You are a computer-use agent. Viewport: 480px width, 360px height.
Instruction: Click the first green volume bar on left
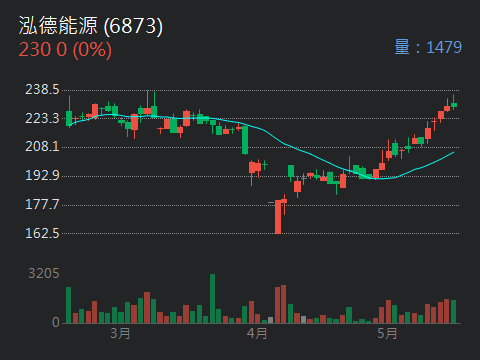click(68, 305)
